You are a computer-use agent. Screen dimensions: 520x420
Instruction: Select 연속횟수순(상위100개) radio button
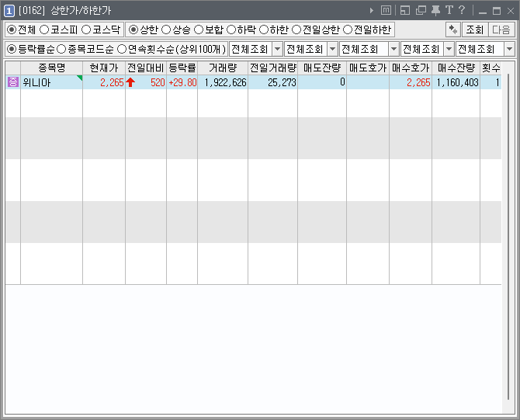[x=122, y=50]
